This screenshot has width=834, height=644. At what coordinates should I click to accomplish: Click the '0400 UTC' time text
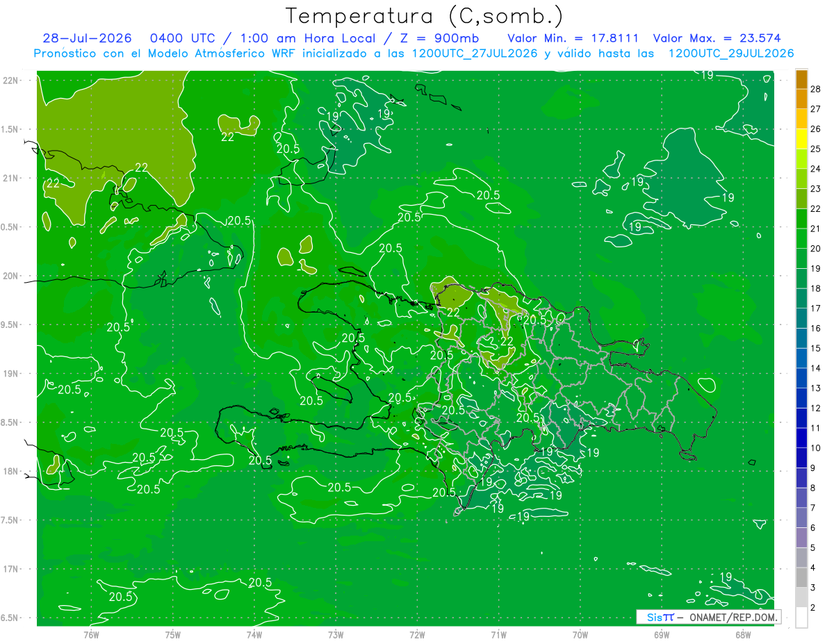click(x=183, y=38)
